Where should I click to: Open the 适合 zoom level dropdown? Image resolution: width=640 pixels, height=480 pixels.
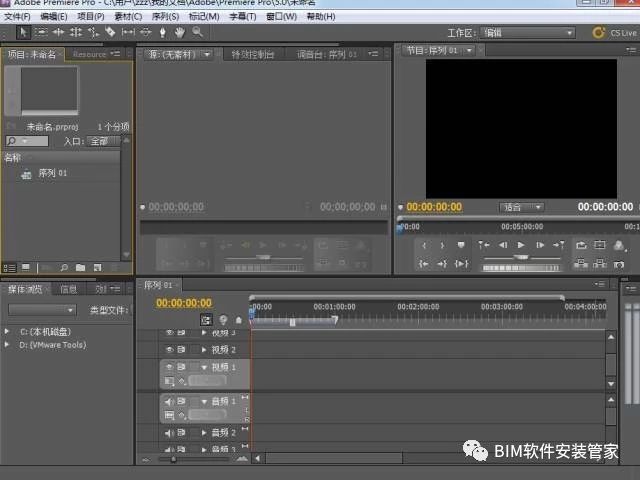[x=521, y=207]
